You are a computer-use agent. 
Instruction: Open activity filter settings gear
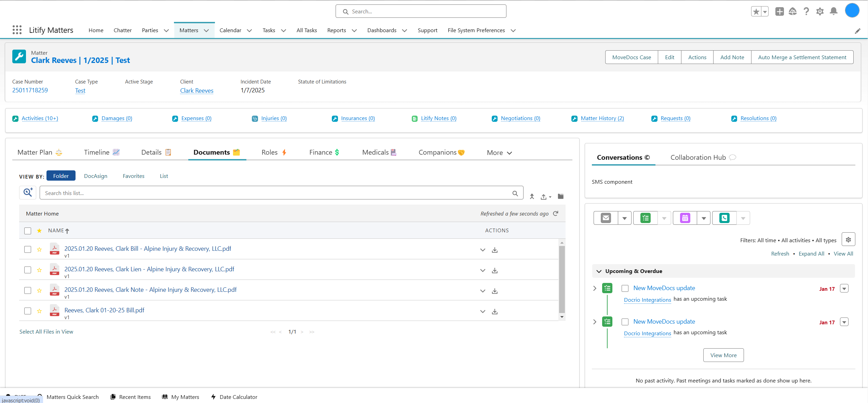point(849,239)
